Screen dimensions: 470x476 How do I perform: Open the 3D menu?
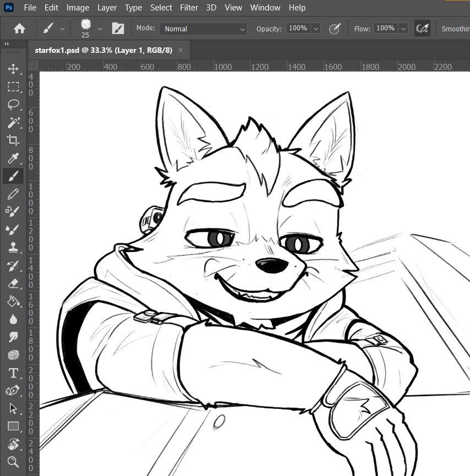click(x=211, y=8)
